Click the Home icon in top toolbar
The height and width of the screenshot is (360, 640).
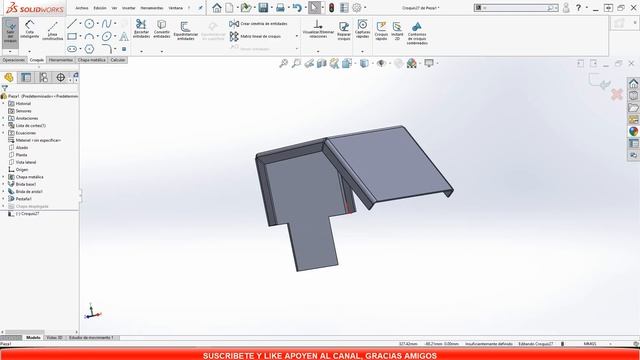217,7
